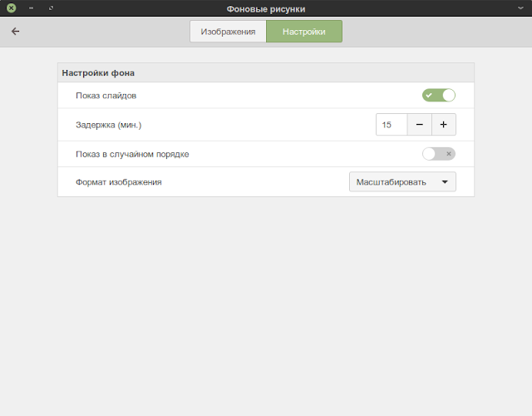Decrease delay with the minus button

click(419, 125)
